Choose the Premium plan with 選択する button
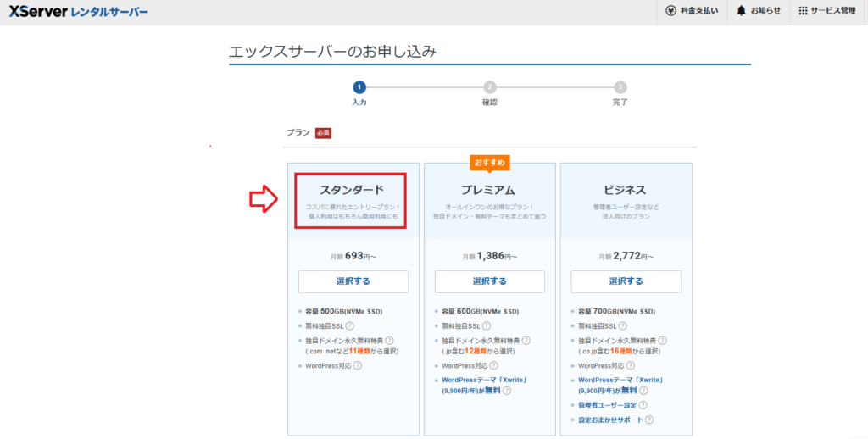 (490, 281)
